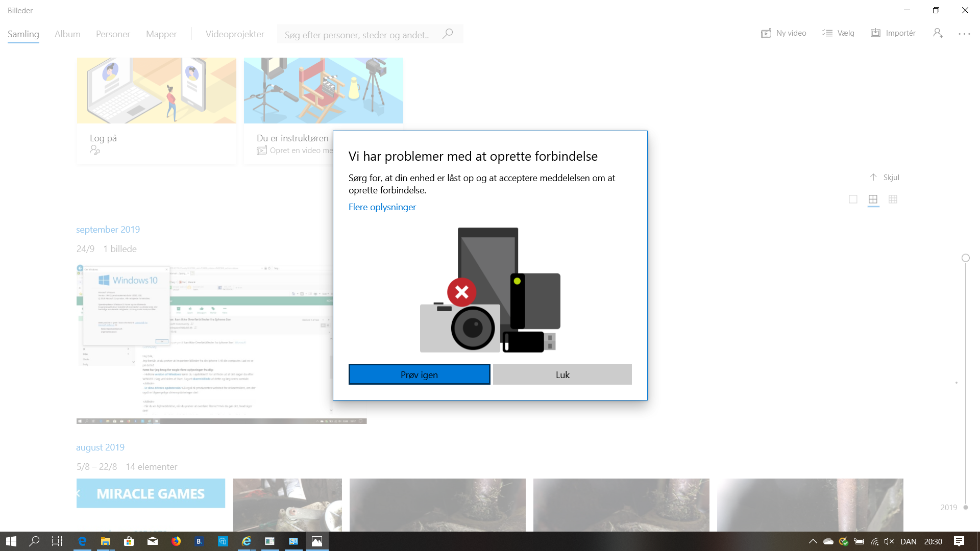The width and height of the screenshot is (980, 551).
Task: Switch to small grid view layout
Action: [x=893, y=199]
